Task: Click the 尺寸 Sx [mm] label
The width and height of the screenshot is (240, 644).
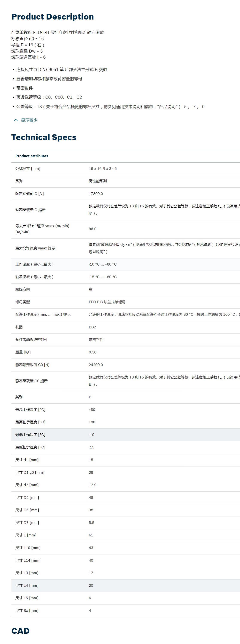Action: click(x=27, y=611)
